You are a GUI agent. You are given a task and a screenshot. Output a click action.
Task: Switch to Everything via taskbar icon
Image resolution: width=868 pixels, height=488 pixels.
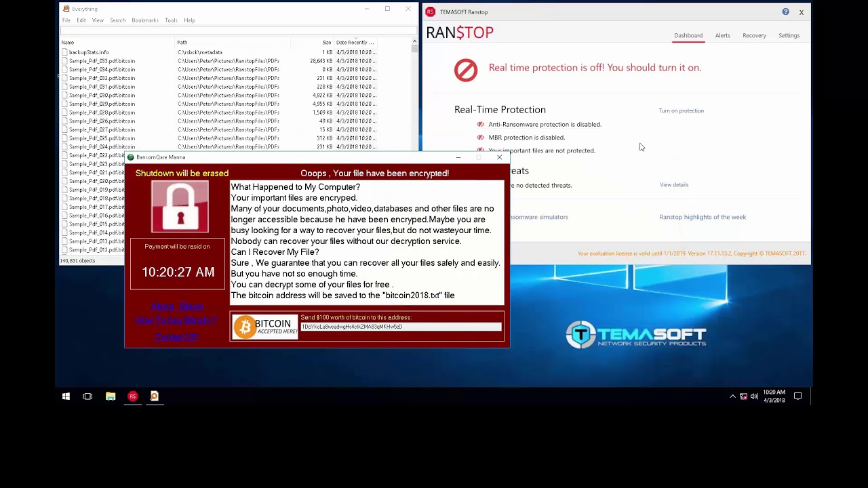pos(155,396)
